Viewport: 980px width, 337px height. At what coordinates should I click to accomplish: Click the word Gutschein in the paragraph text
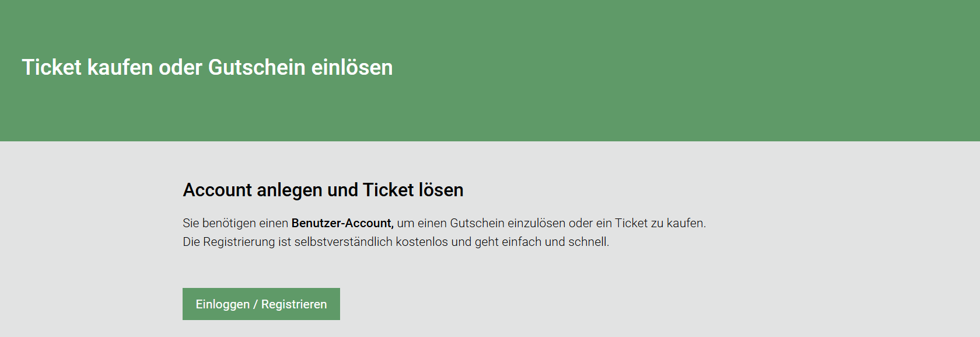point(477,223)
